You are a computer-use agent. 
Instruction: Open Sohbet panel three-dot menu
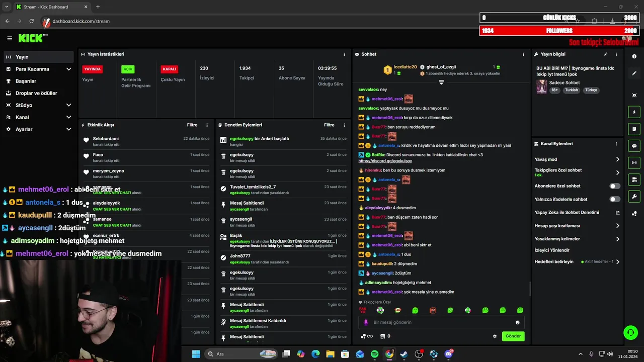[523, 54]
